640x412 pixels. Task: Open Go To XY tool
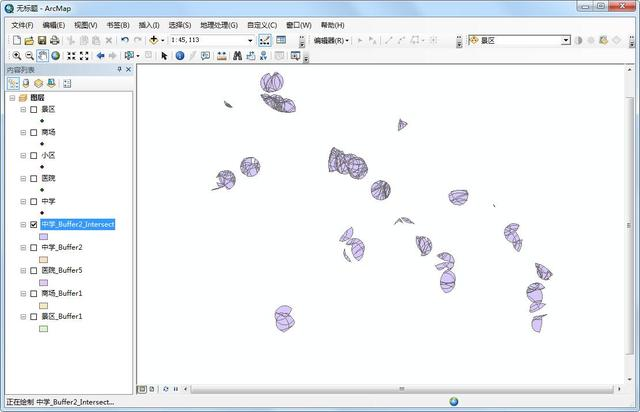[x=263, y=56]
